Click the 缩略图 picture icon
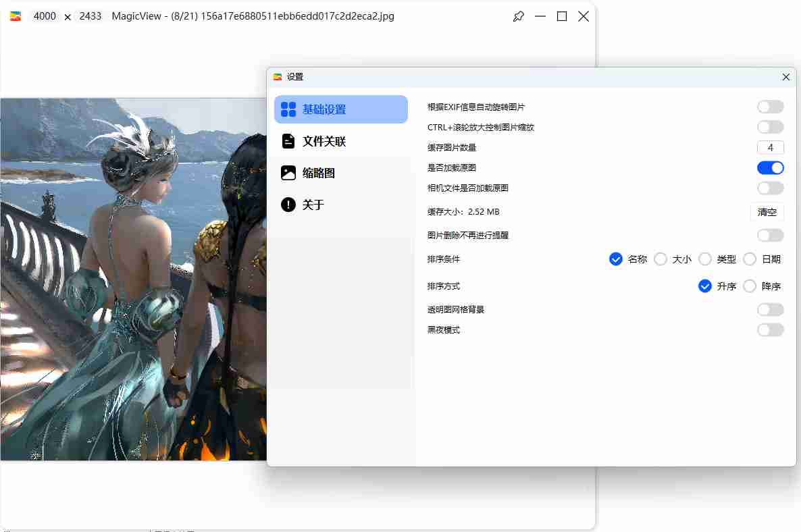Screen dimensions: 801x532 tap(288, 173)
